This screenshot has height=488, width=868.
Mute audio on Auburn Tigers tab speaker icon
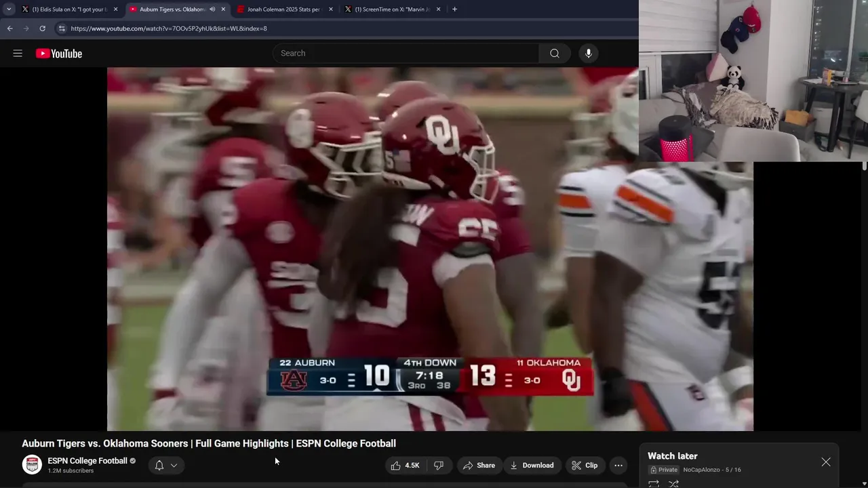[212, 9]
